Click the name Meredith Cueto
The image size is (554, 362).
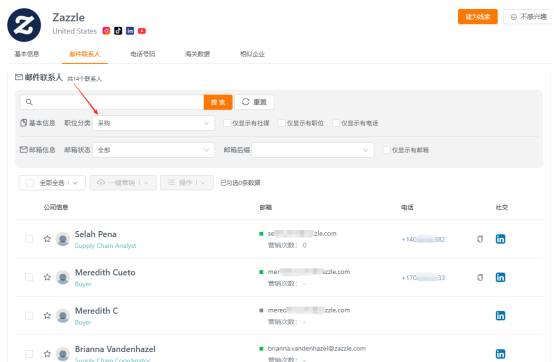pos(105,272)
